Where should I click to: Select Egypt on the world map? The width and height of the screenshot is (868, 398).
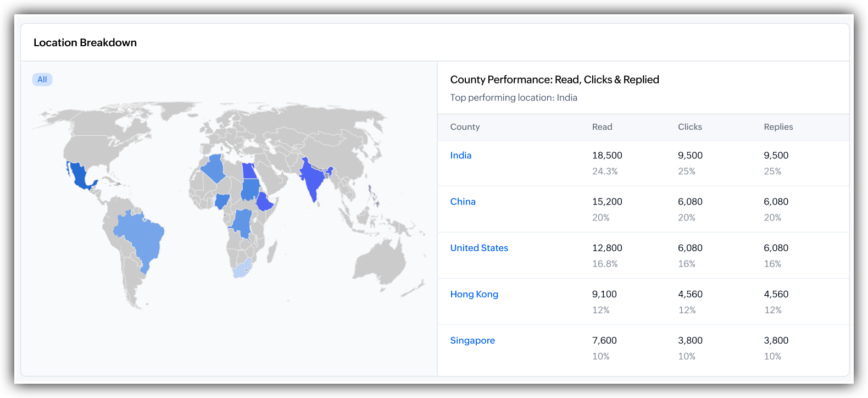pos(249,171)
